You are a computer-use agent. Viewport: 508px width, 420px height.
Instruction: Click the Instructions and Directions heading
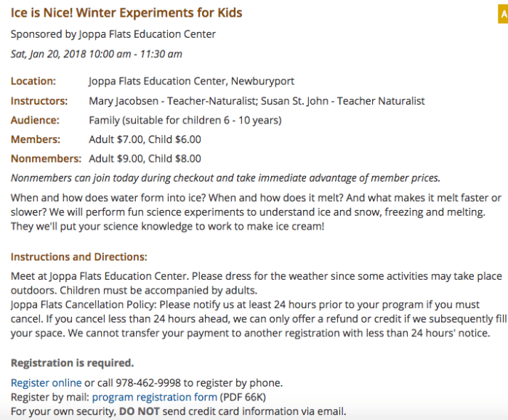pyautogui.click(x=78, y=257)
